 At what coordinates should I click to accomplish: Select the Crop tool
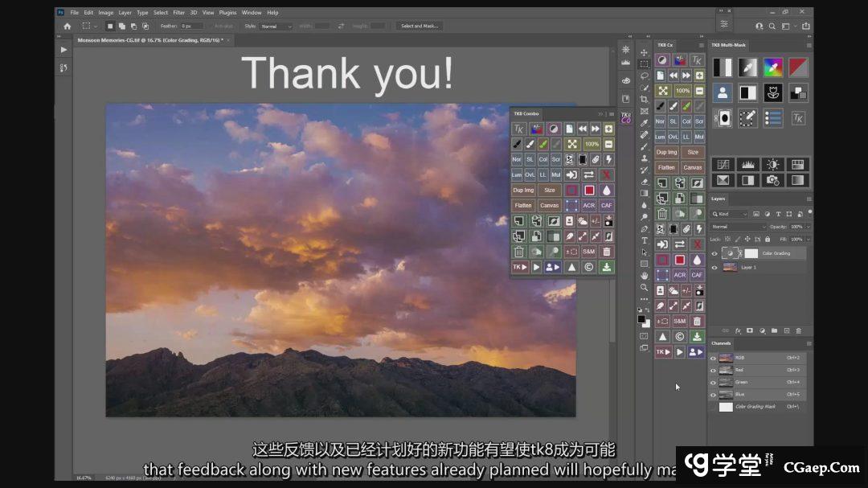pyautogui.click(x=645, y=99)
